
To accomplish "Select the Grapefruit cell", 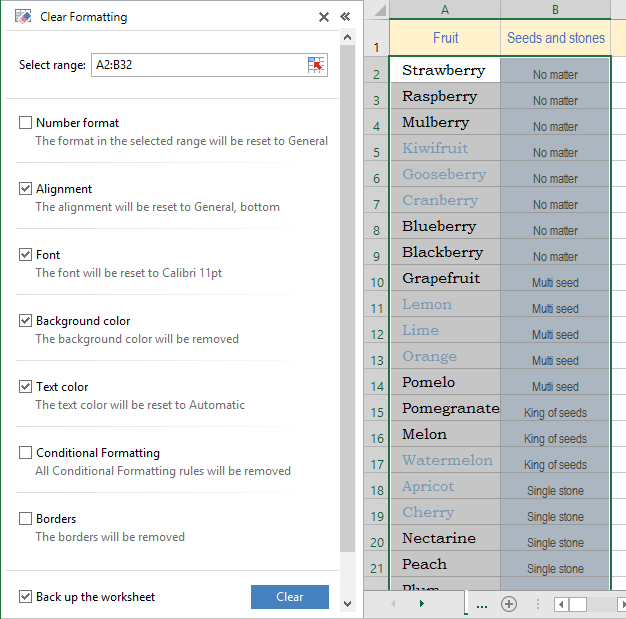I will coord(445,278).
